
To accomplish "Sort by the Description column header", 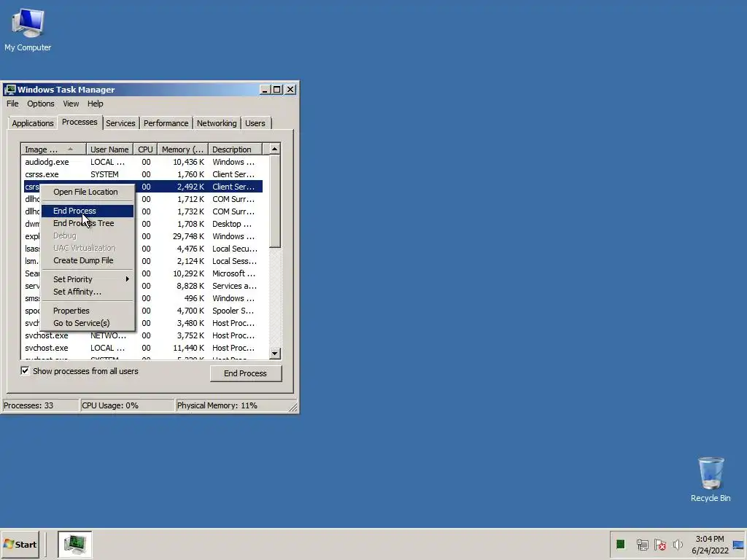I will tap(236, 149).
